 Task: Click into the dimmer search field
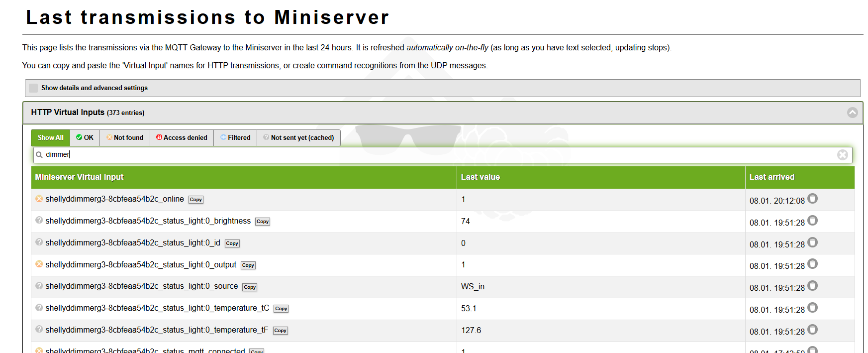coord(443,155)
